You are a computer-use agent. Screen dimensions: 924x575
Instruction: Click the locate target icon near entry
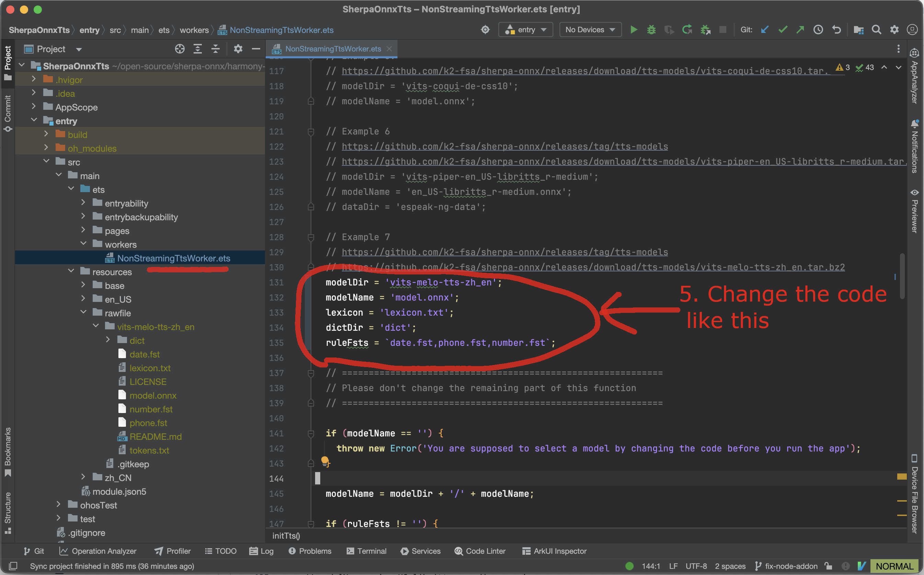(x=485, y=30)
